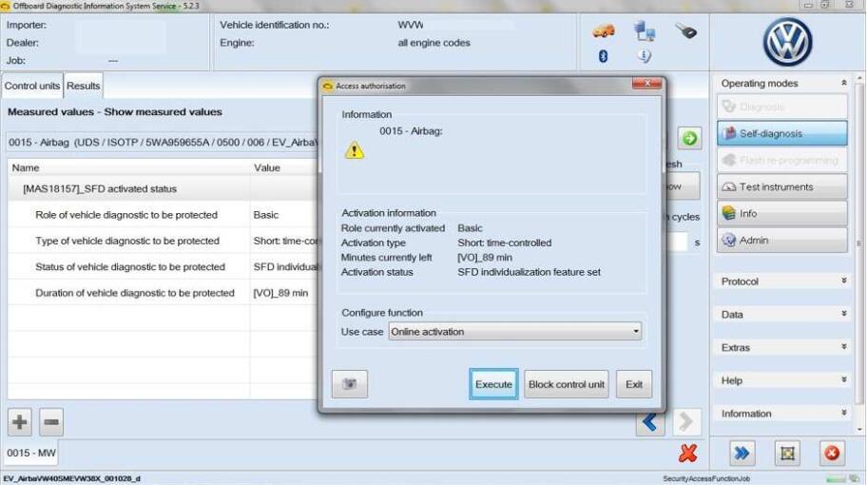Image resolution: width=868 pixels, height=485 pixels.
Task: Click the yellow warning triangle icon
Action: coord(355,150)
